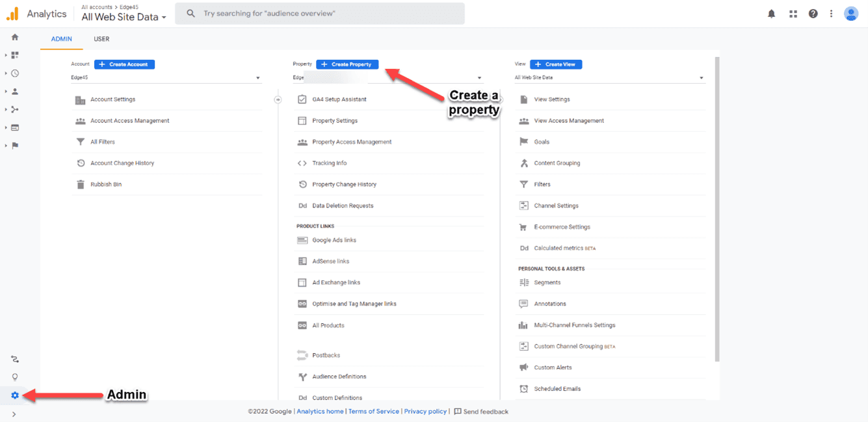Open the user profile avatar
The width and height of the screenshot is (868, 422).
851,14
